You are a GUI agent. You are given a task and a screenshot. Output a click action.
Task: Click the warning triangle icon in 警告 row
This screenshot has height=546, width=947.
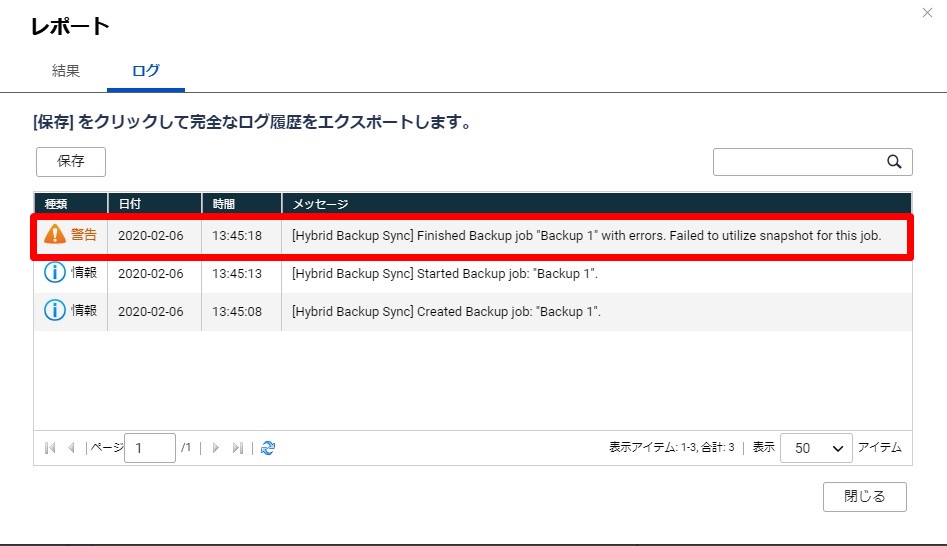pos(55,234)
